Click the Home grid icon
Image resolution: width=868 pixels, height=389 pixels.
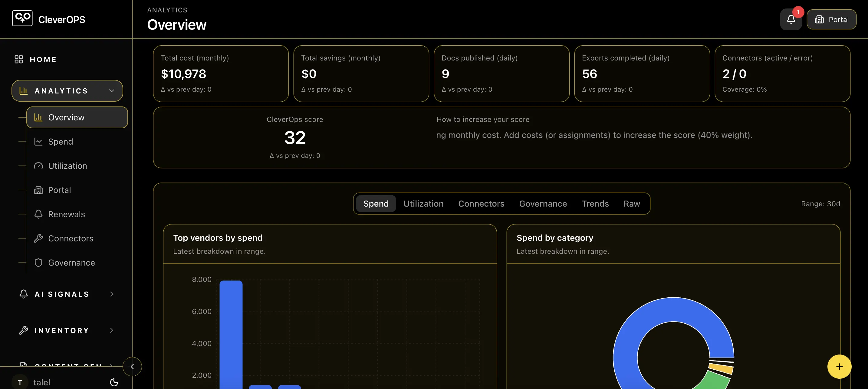[19, 59]
